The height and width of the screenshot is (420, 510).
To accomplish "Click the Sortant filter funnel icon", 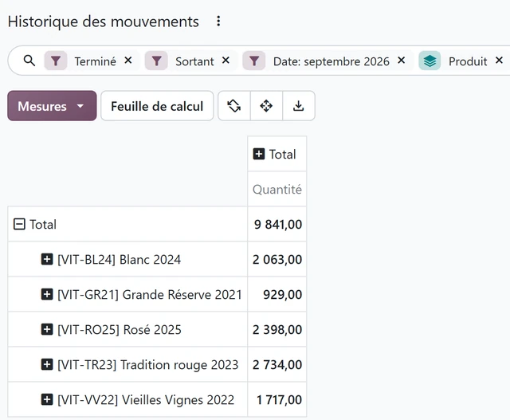I will (156, 61).
